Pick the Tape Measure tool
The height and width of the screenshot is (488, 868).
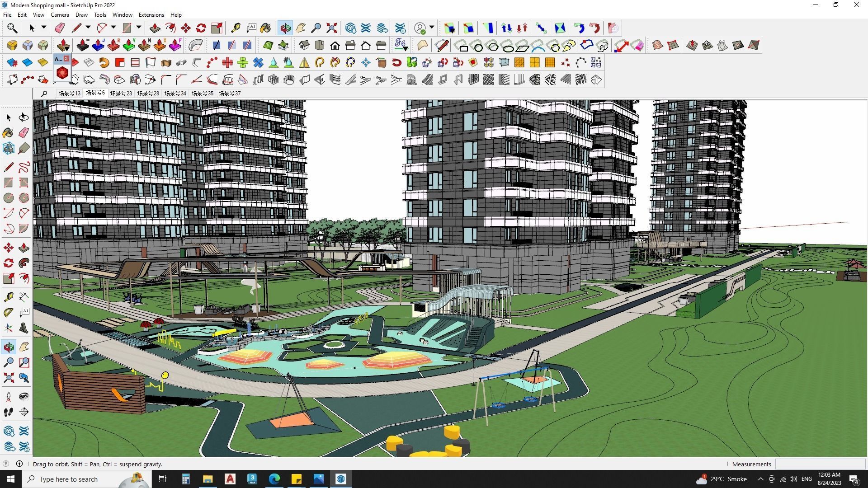235,27
